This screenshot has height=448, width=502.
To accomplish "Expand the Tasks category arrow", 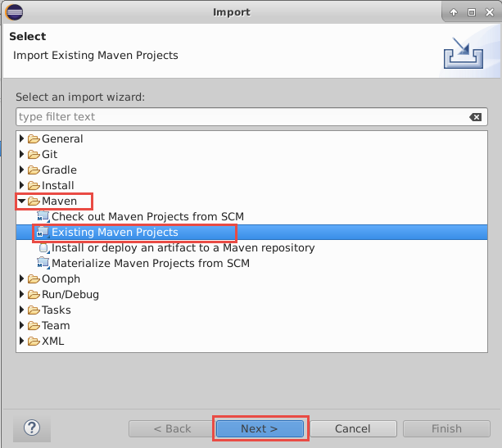I will [x=22, y=310].
